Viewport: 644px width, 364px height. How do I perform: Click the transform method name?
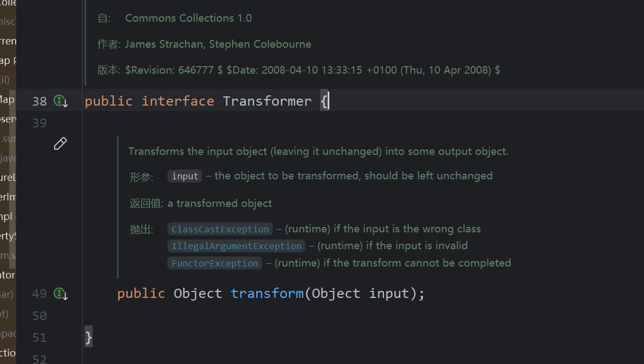coord(267,294)
